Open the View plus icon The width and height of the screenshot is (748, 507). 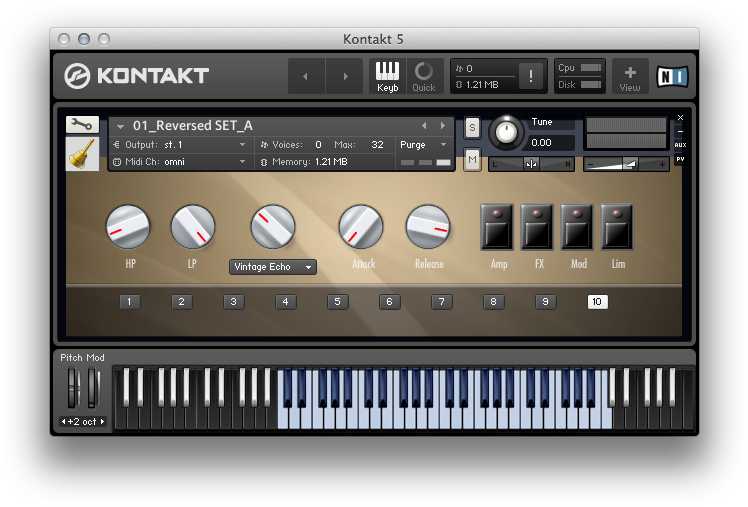[630, 76]
